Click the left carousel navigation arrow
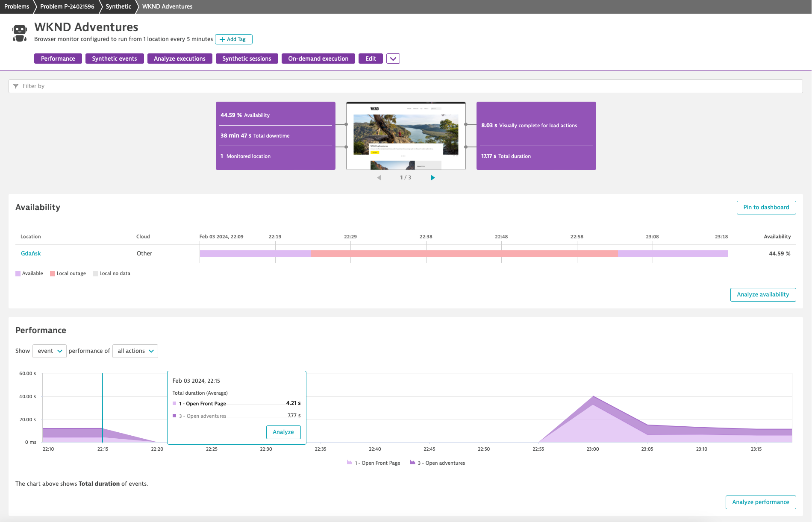Screen dimensions: 812x522 [x=379, y=177]
